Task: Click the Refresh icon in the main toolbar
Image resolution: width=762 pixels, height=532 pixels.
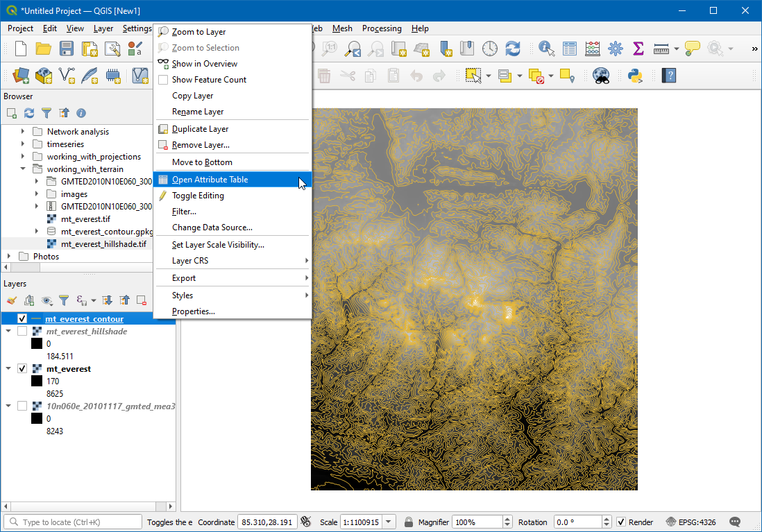Action: [513, 49]
